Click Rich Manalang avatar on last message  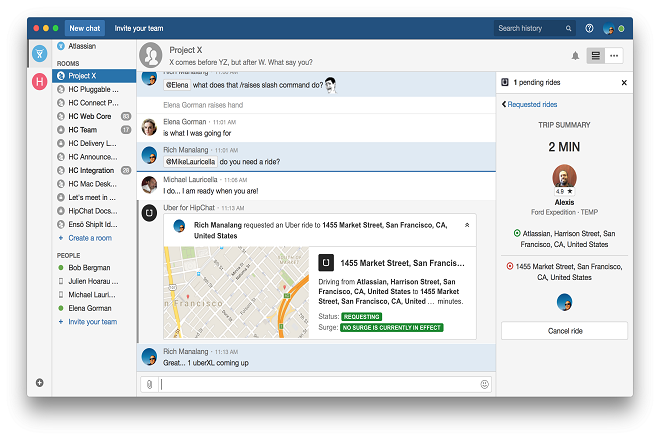point(149,357)
